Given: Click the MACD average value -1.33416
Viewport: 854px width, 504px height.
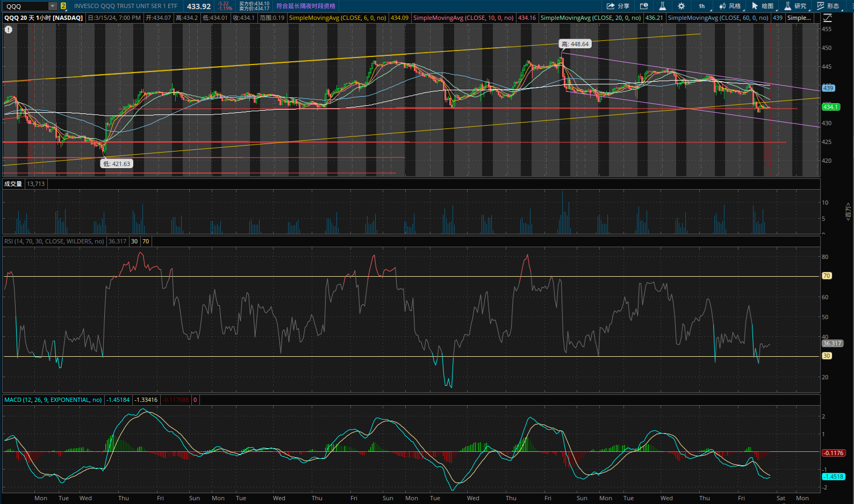Looking at the screenshot, I should point(146,400).
